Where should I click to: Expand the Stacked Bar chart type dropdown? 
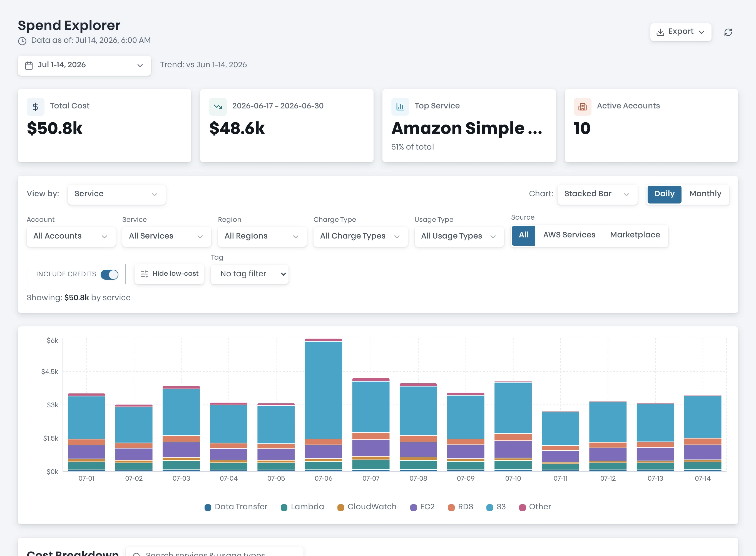(597, 194)
